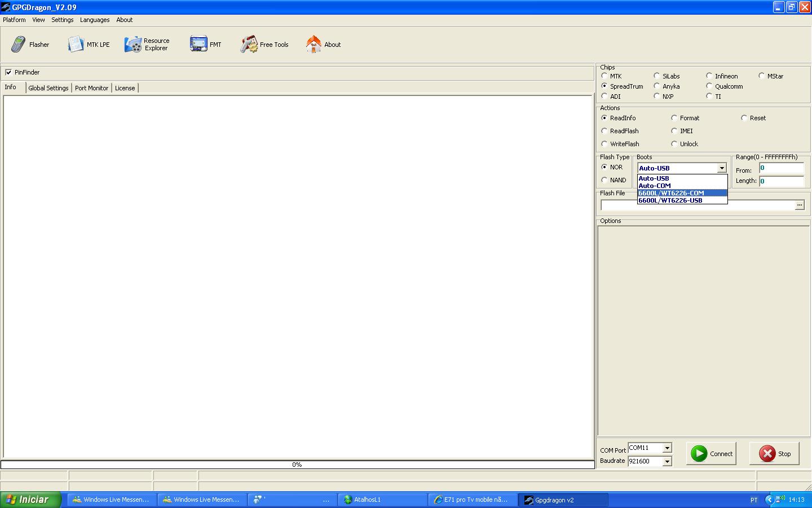Click the FMT toolbar icon

pyautogui.click(x=205, y=45)
